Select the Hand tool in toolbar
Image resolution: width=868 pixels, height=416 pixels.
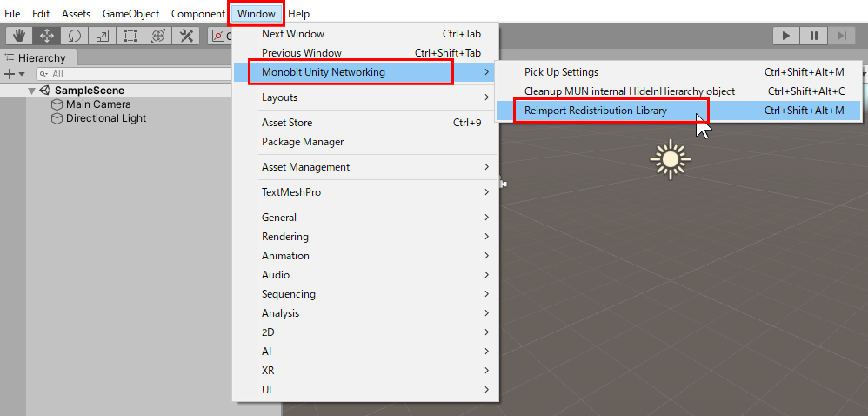19,36
